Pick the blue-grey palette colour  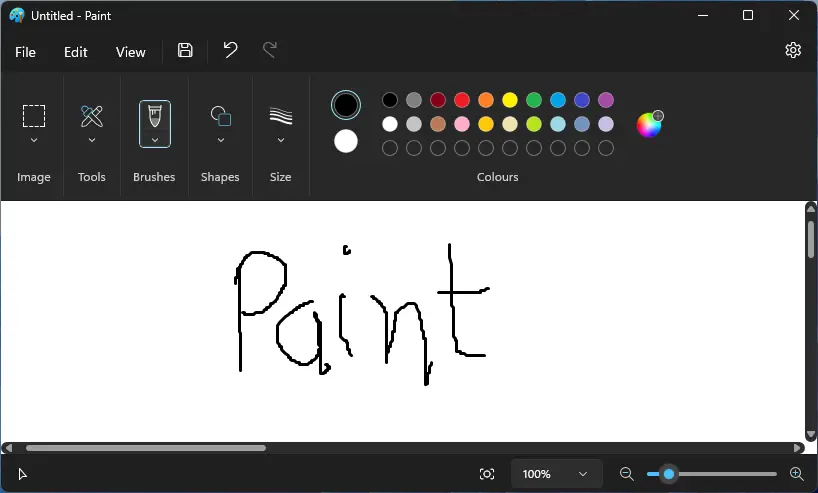pyautogui.click(x=582, y=124)
